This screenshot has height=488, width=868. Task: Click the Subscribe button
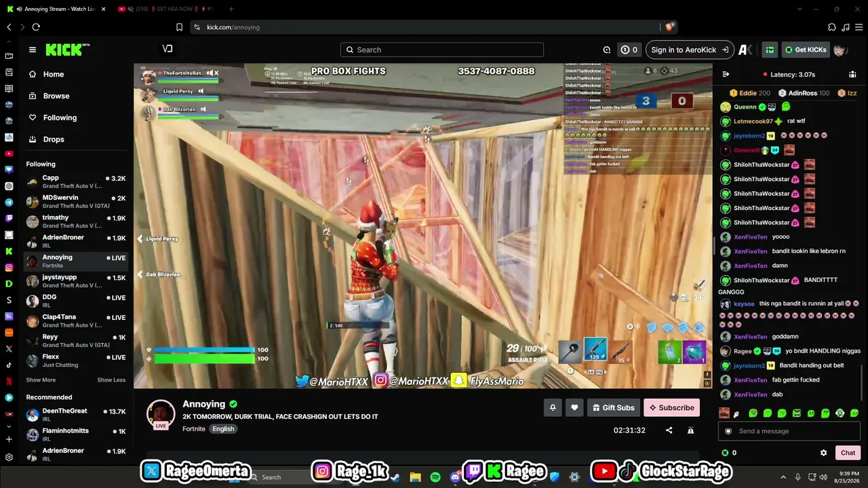[671, 407]
